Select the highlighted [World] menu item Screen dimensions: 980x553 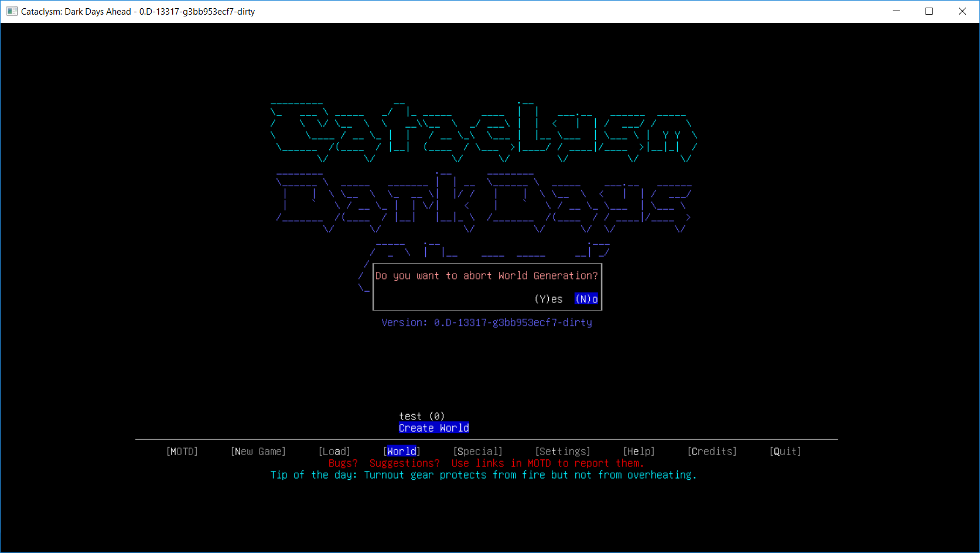[x=402, y=451]
